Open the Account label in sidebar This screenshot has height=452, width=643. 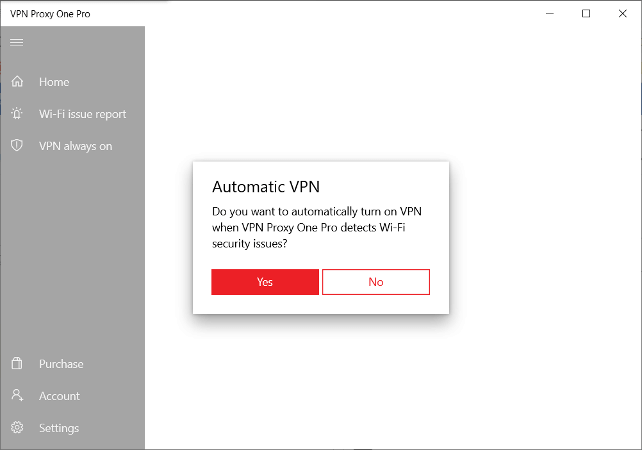tap(59, 396)
